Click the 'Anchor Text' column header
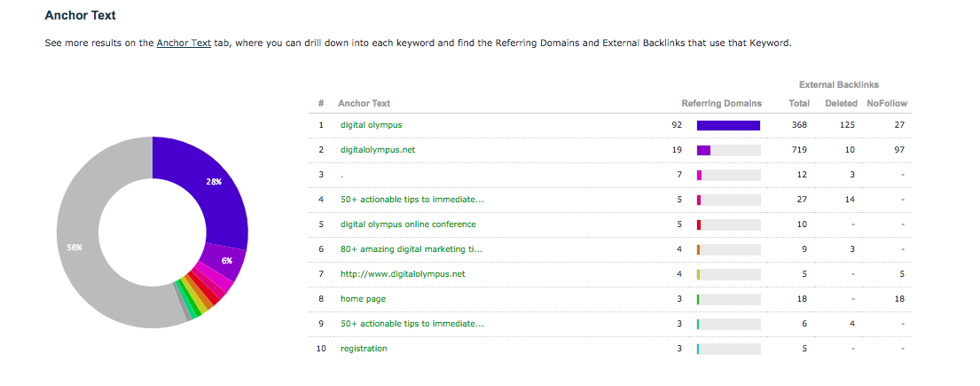 point(364,103)
